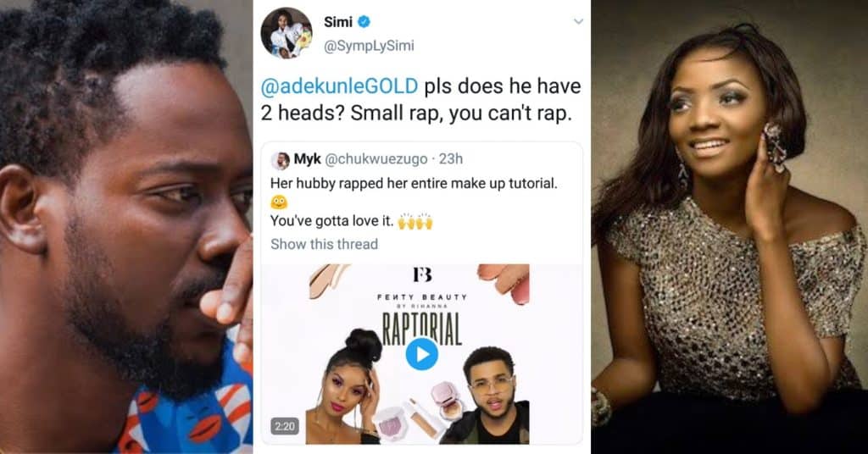
Task: Click the Myk display name
Action: pos(307,159)
